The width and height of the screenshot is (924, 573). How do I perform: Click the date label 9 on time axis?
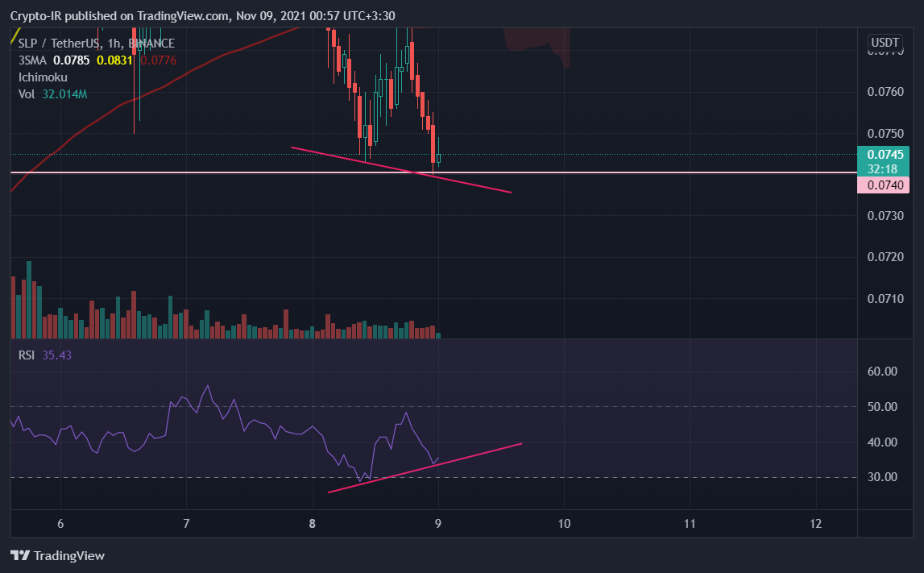pos(438,524)
